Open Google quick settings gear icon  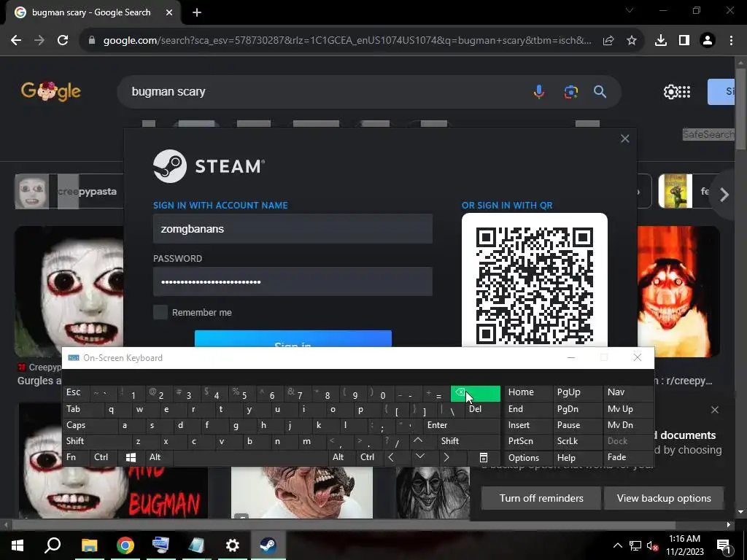point(670,91)
